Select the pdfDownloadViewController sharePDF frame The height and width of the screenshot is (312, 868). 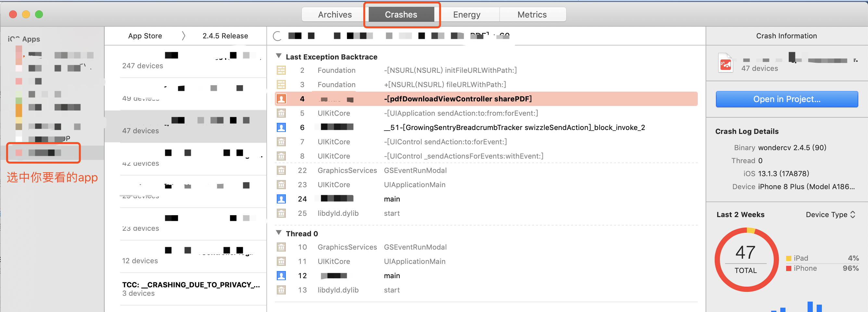point(486,99)
